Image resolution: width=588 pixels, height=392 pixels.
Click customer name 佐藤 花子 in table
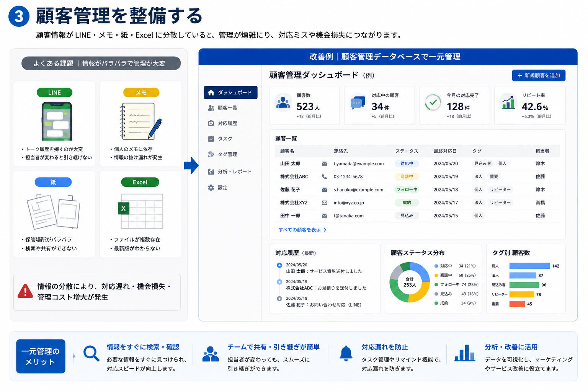[290, 189]
